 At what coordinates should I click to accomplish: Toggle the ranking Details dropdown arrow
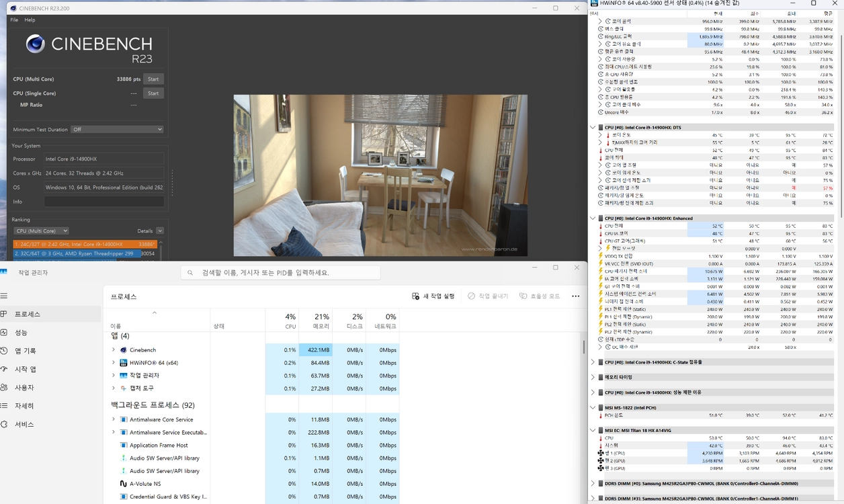pyautogui.click(x=160, y=230)
